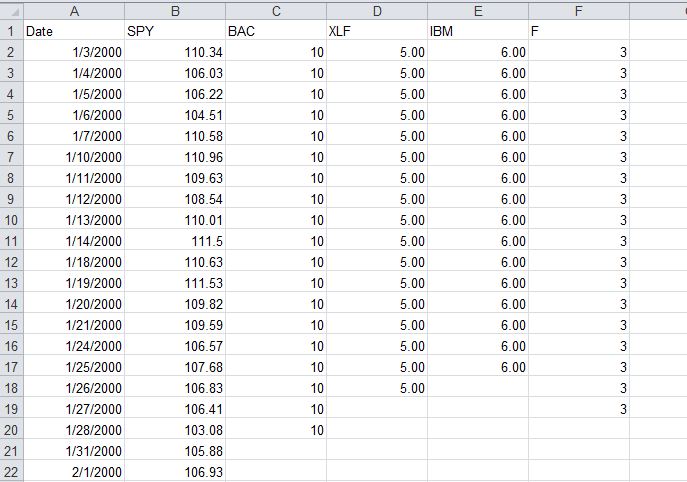Click SPY value 106.22

175,94
